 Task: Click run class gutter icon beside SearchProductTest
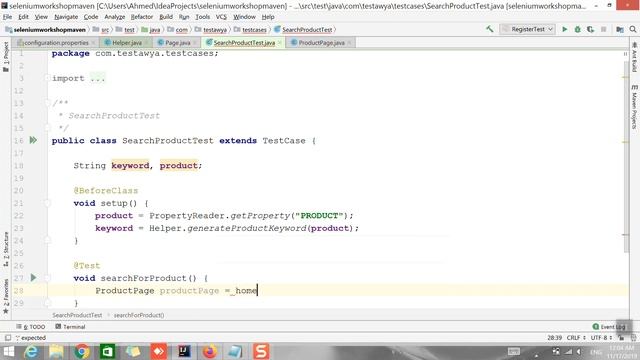[33, 140]
